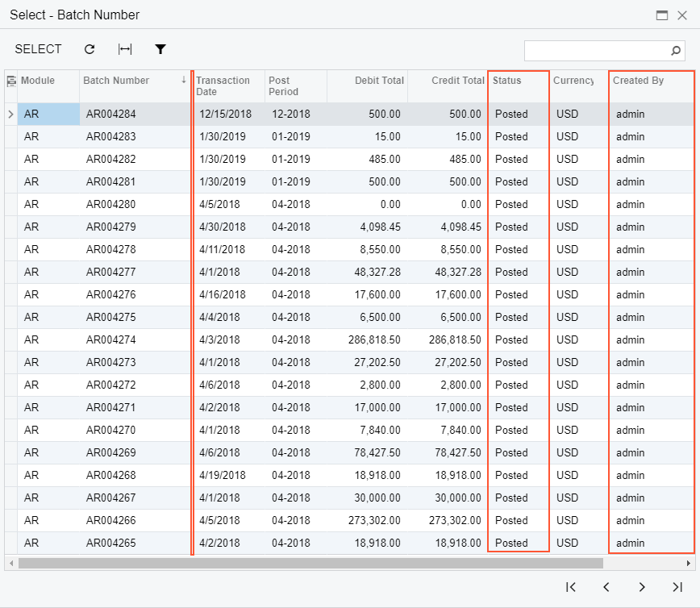Screen dimensions: 700x608
Task: Sort by the Debit Total column header
Action: 379,81
